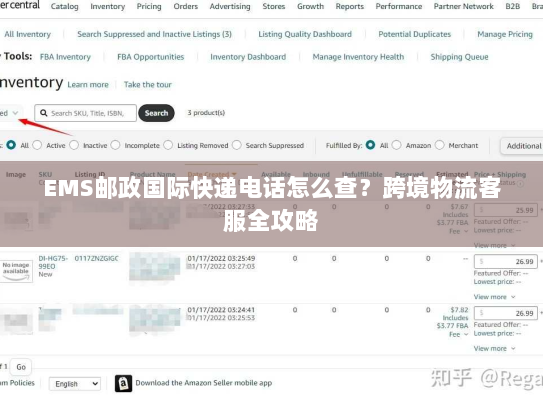Click date 01/17/2022 03:24:41
Image resolution: width=543 pixels, height=408 pixels.
pos(221,310)
